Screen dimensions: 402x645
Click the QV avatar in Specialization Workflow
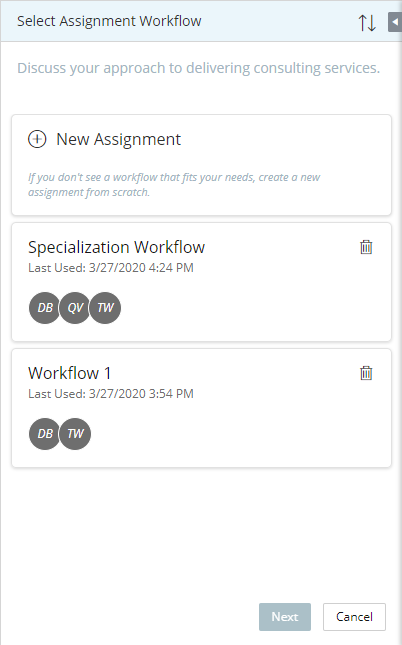75,308
